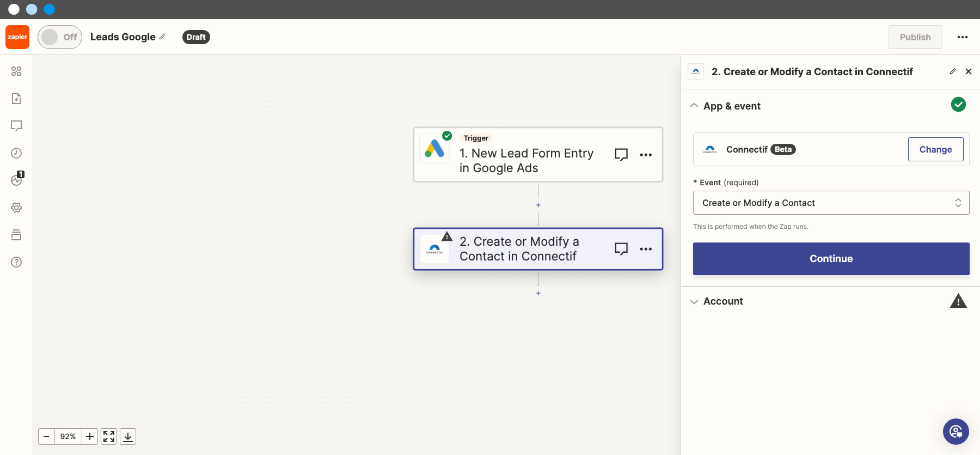The image size is (980, 455).
Task: Toggle the Zap On/Off switch
Action: tap(60, 37)
